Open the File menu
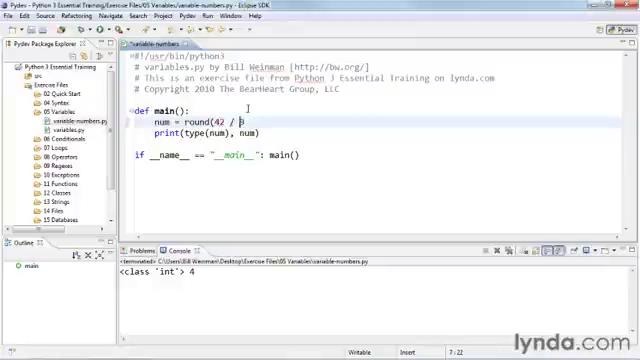Image resolution: width=640 pixels, height=360 pixels. tap(8, 16)
